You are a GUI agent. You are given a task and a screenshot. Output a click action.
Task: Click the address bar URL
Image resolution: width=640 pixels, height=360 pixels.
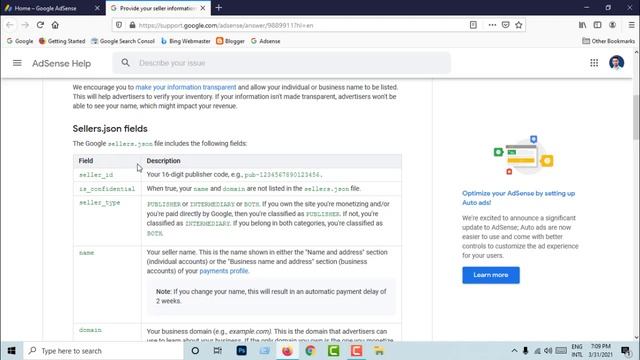(x=226, y=25)
